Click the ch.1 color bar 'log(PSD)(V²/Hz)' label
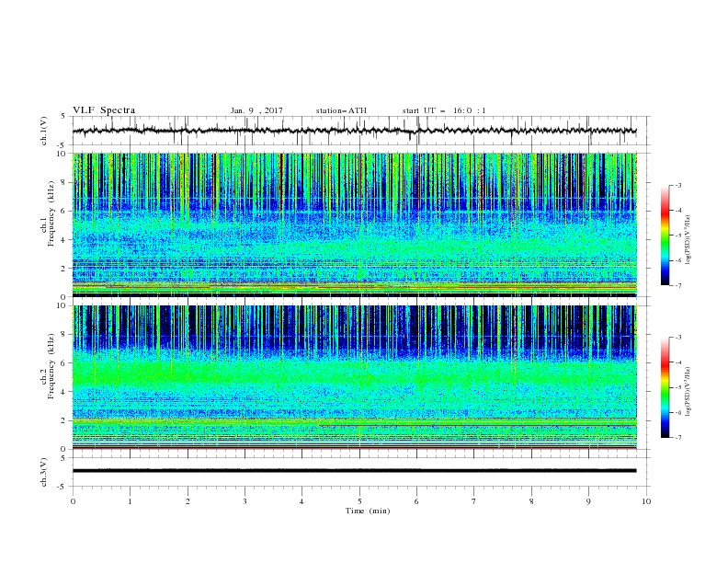Image resolution: width=728 pixels, height=563 pixels. (688, 240)
